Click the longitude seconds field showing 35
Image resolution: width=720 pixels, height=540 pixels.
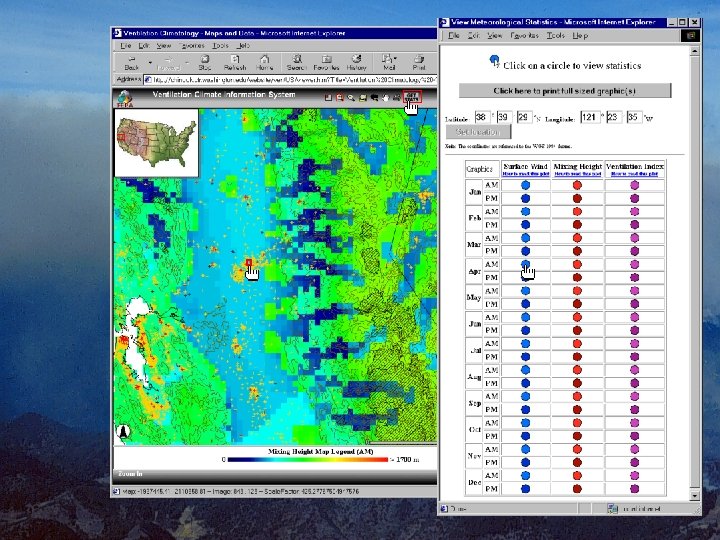634,117
